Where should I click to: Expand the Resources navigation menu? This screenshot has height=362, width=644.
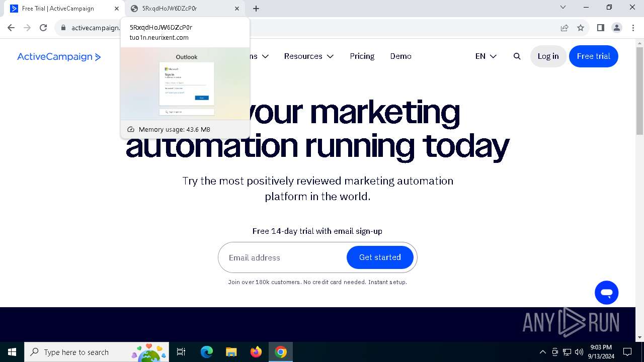pos(309,56)
